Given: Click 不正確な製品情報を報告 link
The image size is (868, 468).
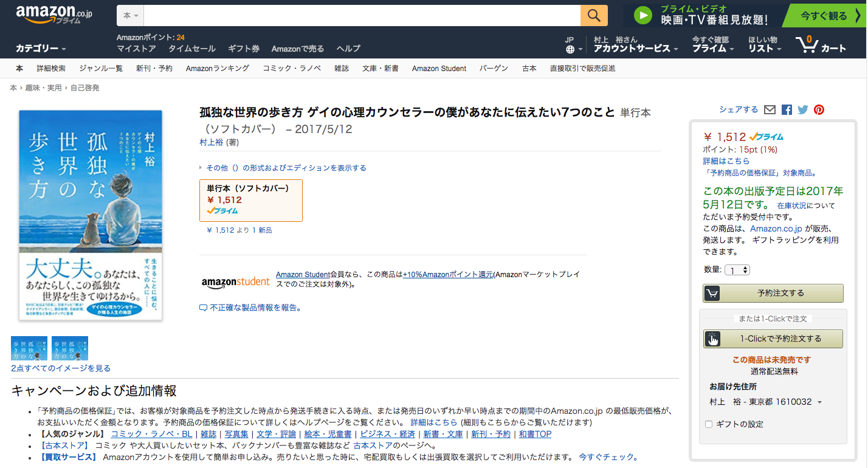Looking at the screenshot, I should (x=256, y=308).
